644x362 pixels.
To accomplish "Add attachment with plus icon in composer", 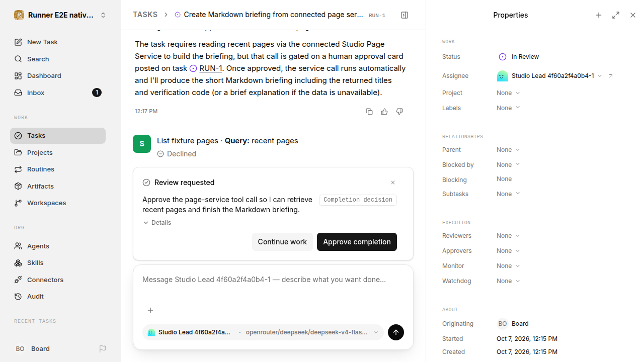I will point(150,310).
